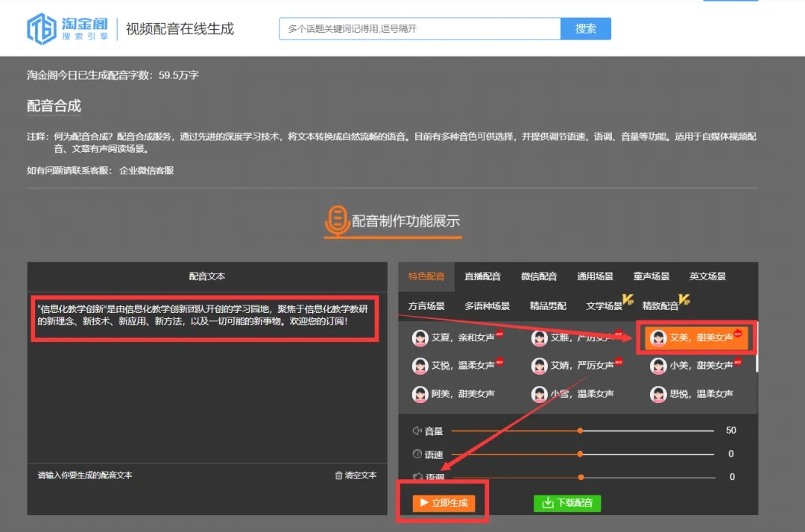Open the 多语种场景 tab

pos(487,306)
